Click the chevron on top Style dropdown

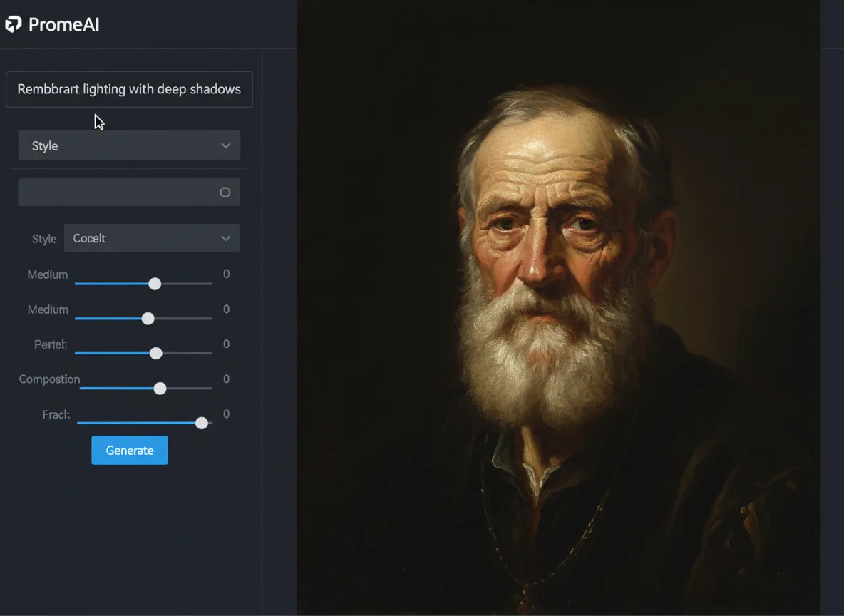pos(225,145)
